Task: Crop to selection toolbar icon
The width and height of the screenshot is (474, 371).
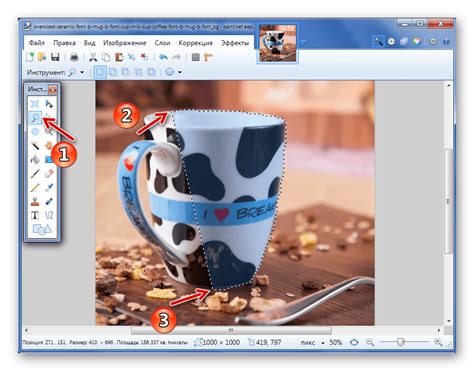Action: pyautogui.click(x=132, y=57)
